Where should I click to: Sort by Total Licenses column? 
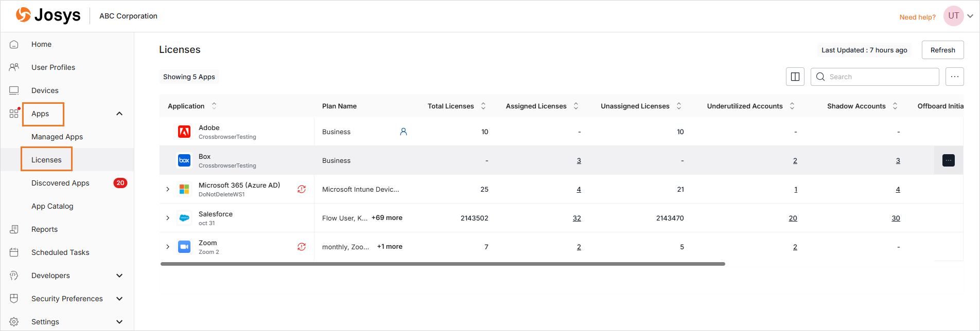[483, 106]
